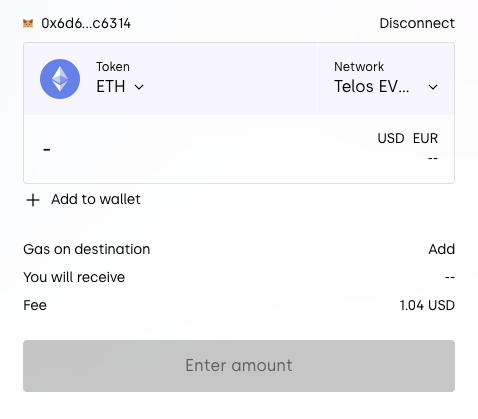The height and width of the screenshot is (419, 478).
Task: Click the Ethereum token logo
Action: (60, 79)
